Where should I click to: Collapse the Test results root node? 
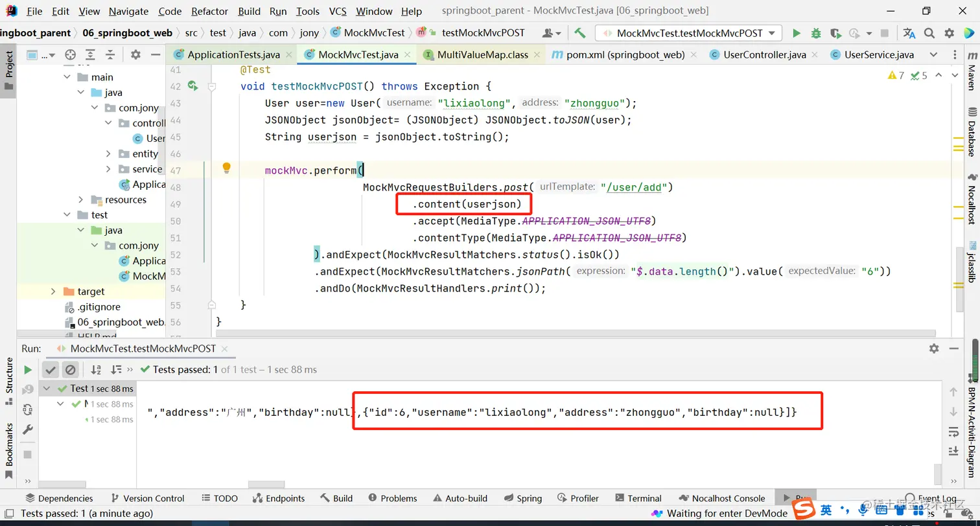45,389
